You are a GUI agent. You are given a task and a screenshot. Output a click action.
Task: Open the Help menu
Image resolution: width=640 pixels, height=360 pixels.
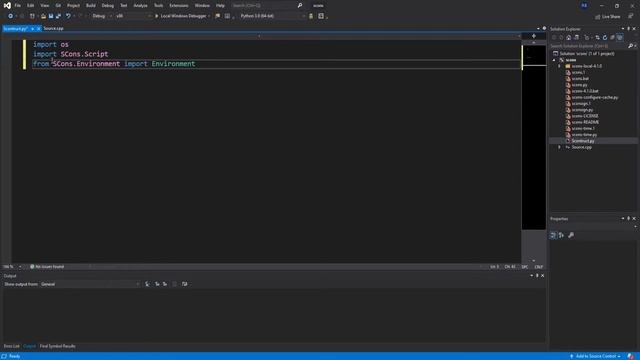pyautogui.click(x=220, y=6)
